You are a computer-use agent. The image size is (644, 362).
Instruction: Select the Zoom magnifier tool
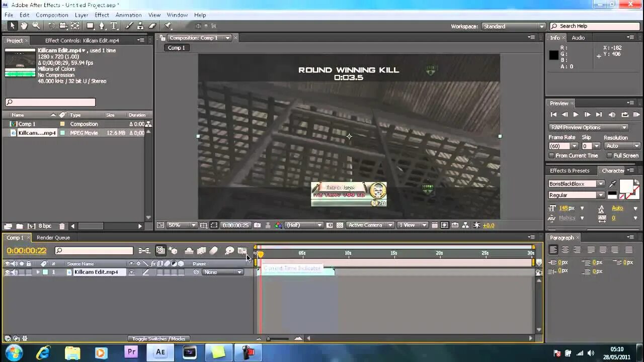[36, 26]
